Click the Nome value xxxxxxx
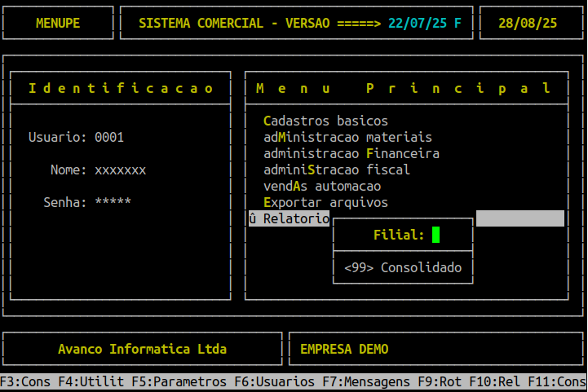The image size is (588, 392). tap(120, 170)
